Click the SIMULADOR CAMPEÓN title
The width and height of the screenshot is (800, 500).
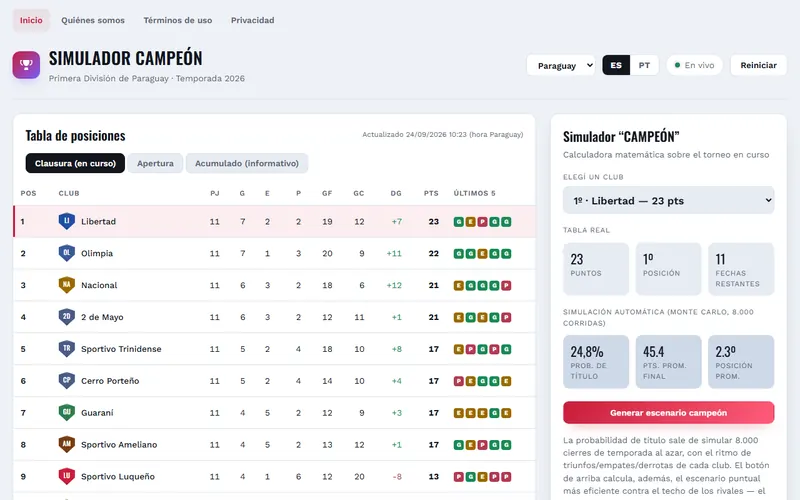point(126,58)
